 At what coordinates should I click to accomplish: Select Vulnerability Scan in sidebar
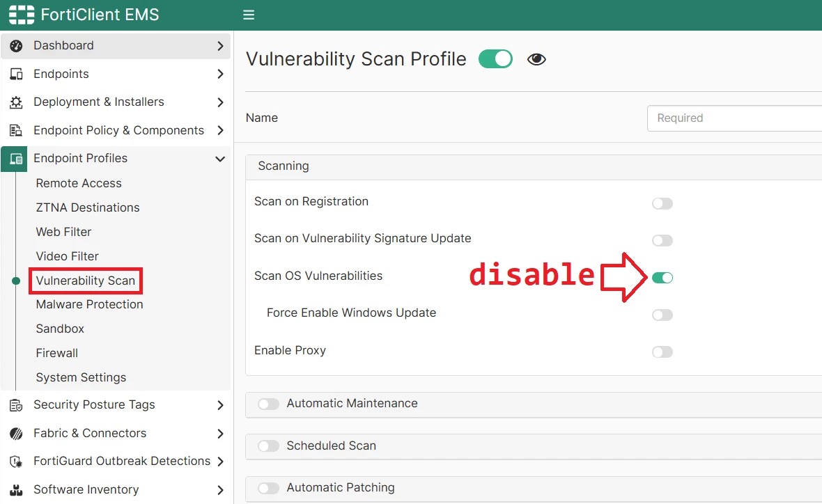pos(86,281)
